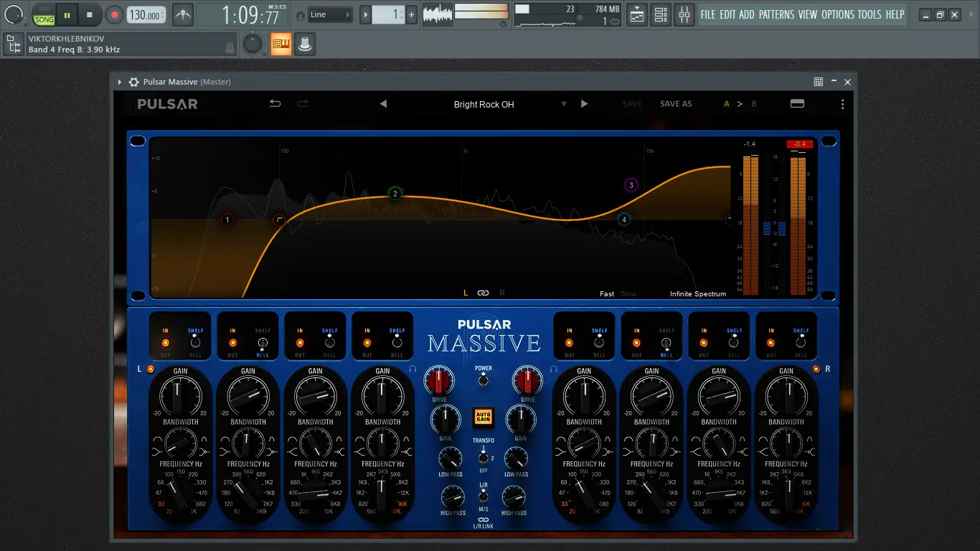Open the FL Studio mixer icon
This screenshot has width=980, height=551.
(x=684, y=14)
